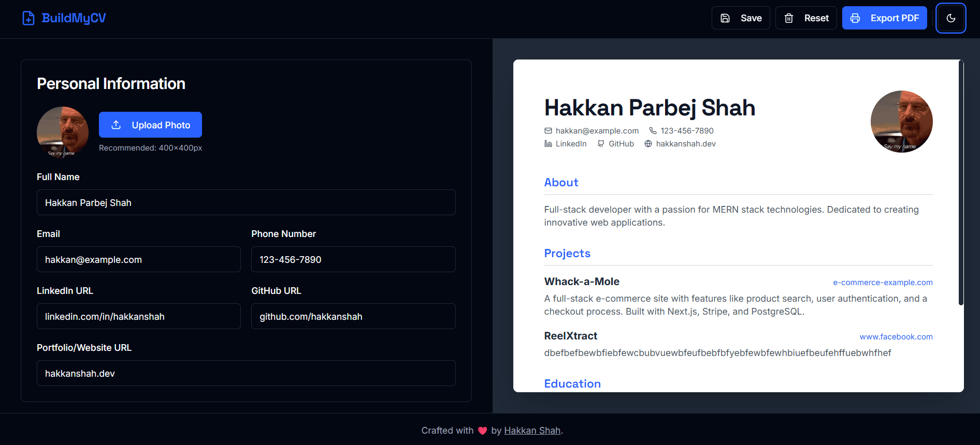This screenshot has width=980, height=445.
Task: Select the Phone Number input field
Action: point(353,259)
